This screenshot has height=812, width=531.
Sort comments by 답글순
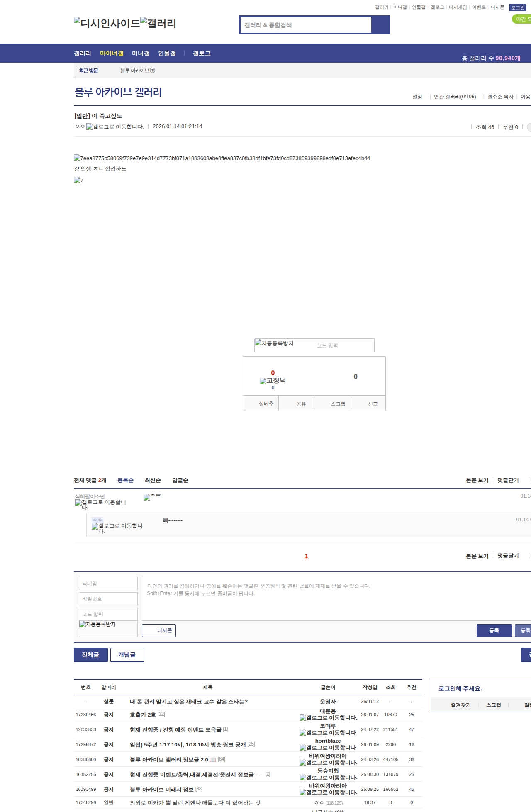click(x=180, y=480)
